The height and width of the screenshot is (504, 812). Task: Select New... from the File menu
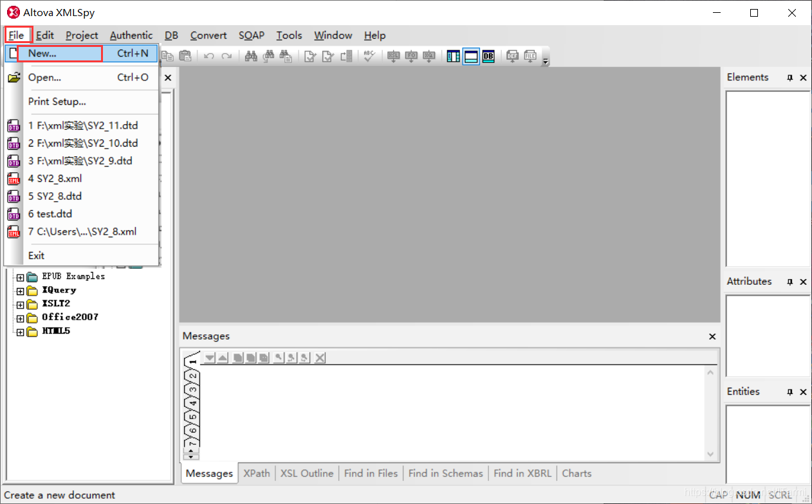[81, 53]
